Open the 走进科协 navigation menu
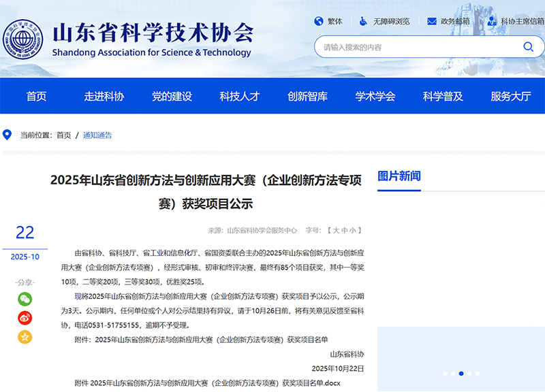Screen dimensions: 545x392 point(104,96)
